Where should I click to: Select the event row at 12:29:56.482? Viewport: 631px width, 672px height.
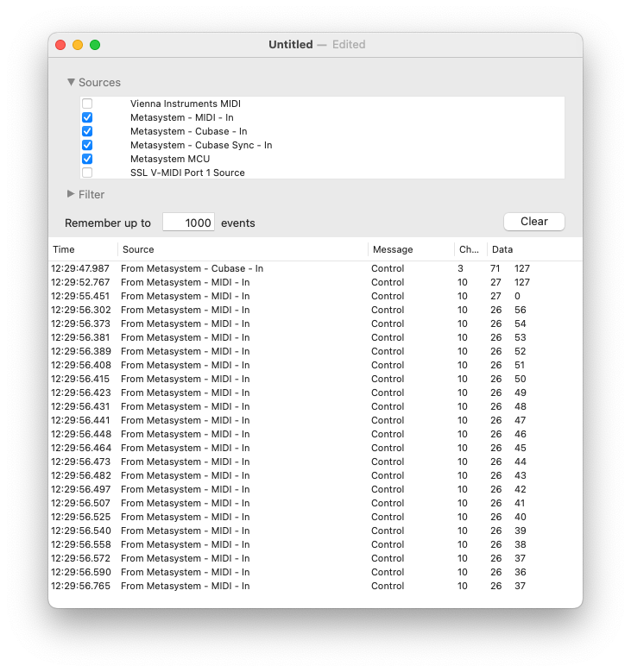coord(315,475)
